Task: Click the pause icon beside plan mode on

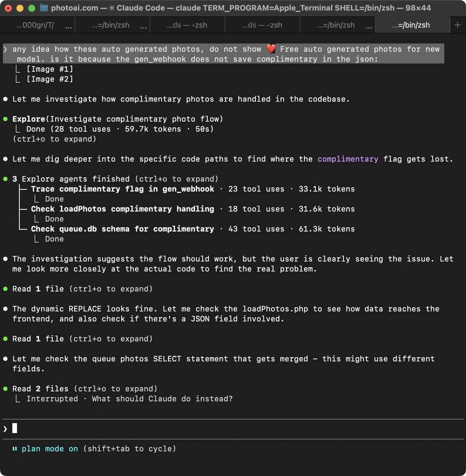Action: click(15, 449)
